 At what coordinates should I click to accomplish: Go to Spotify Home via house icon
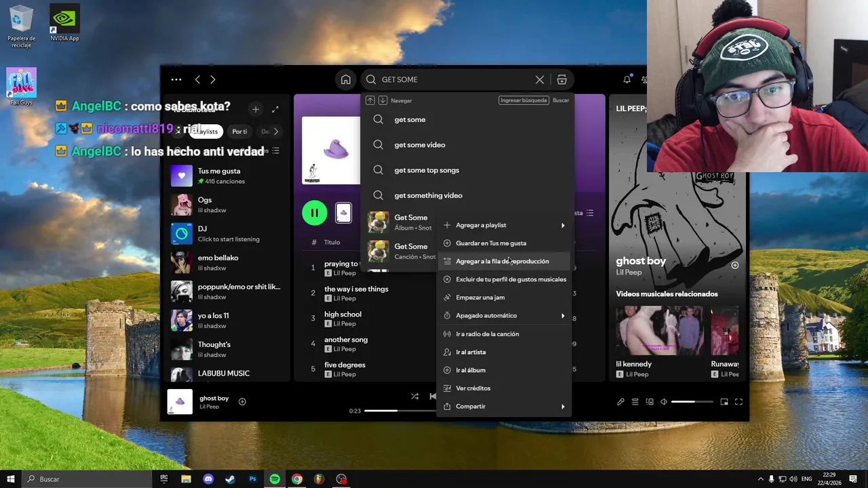(x=346, y=79)
